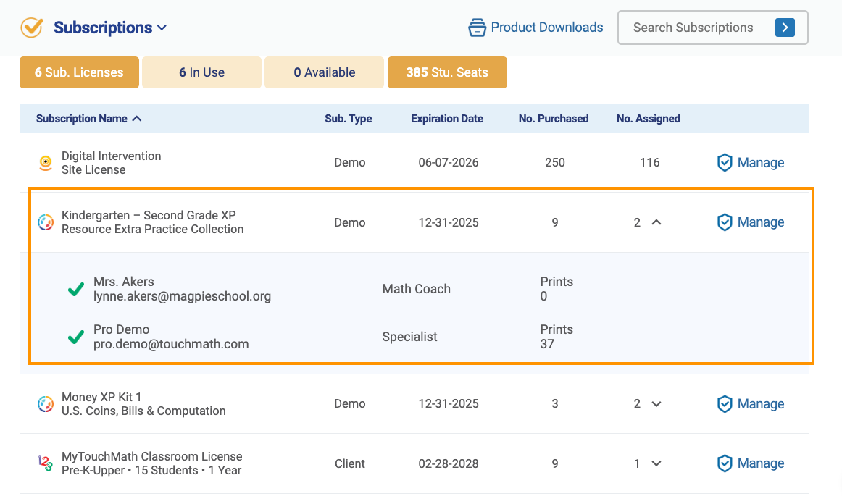Viewport: 842px width, 504px height.
Task: Click expiration date 02-28-2028
Action: pyautogui.click(x=449, y=463)
